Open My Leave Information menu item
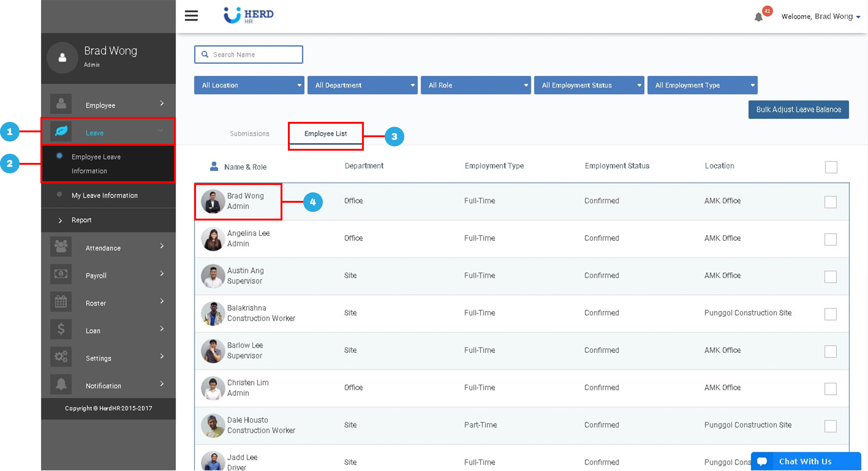Screen dimensions: 868x471 coord(105,195)
